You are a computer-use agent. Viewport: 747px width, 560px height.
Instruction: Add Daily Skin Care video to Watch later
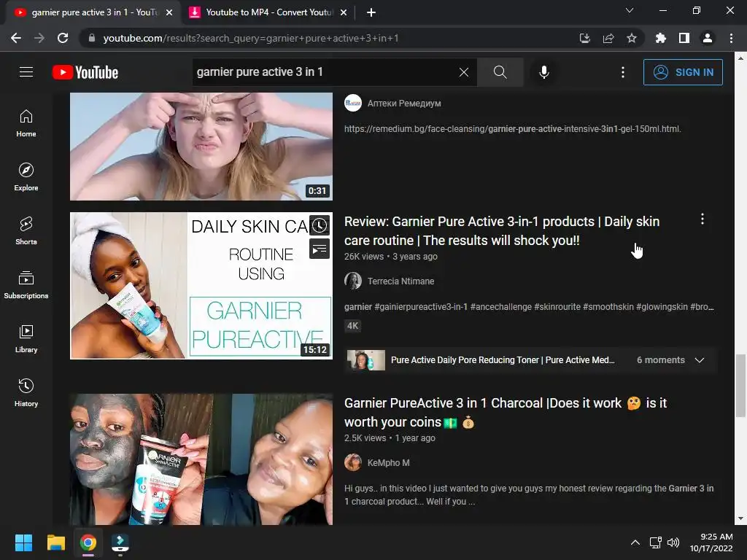(320, 225)
